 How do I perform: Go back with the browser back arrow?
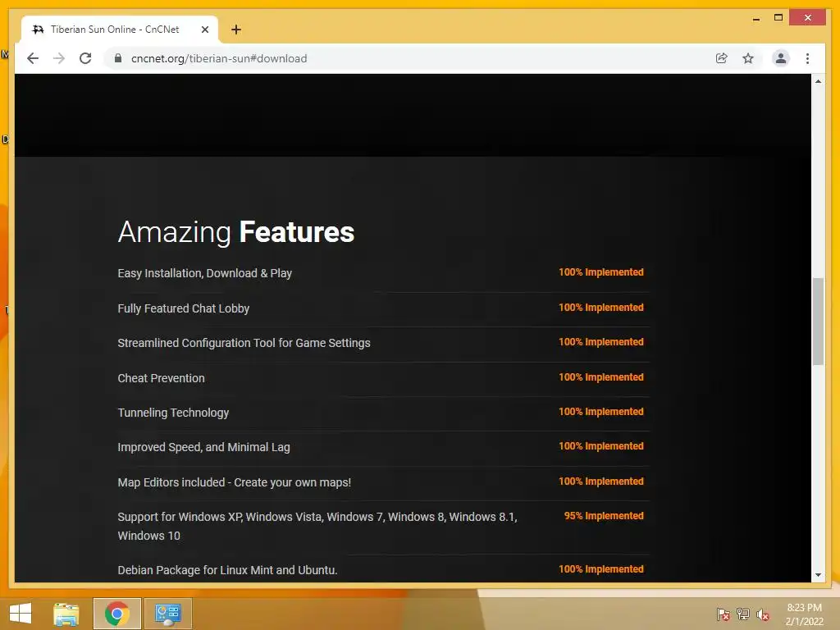pos(33,58)
